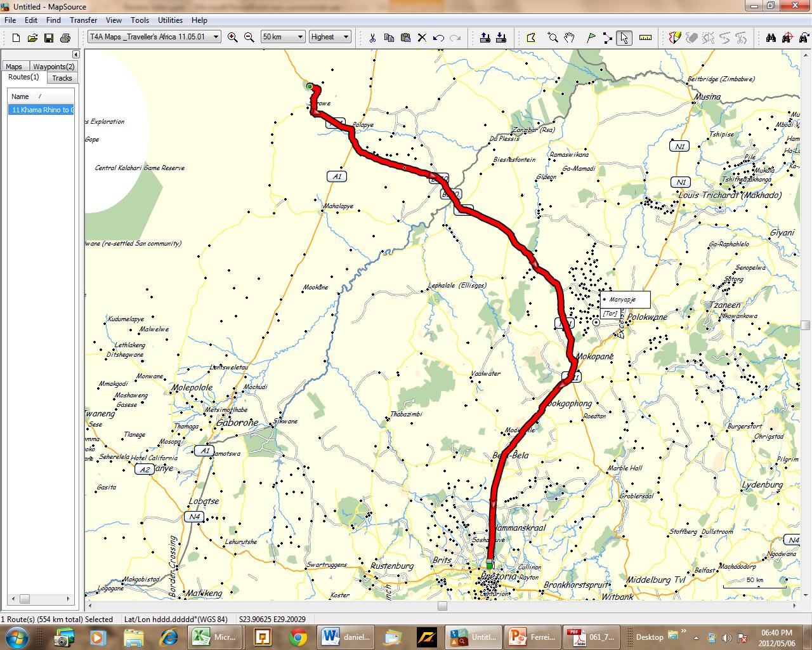The height and width of the screenshot is (650, 812).
Task: Activate the Hand pan tool
Action: [x=569, y=37]
